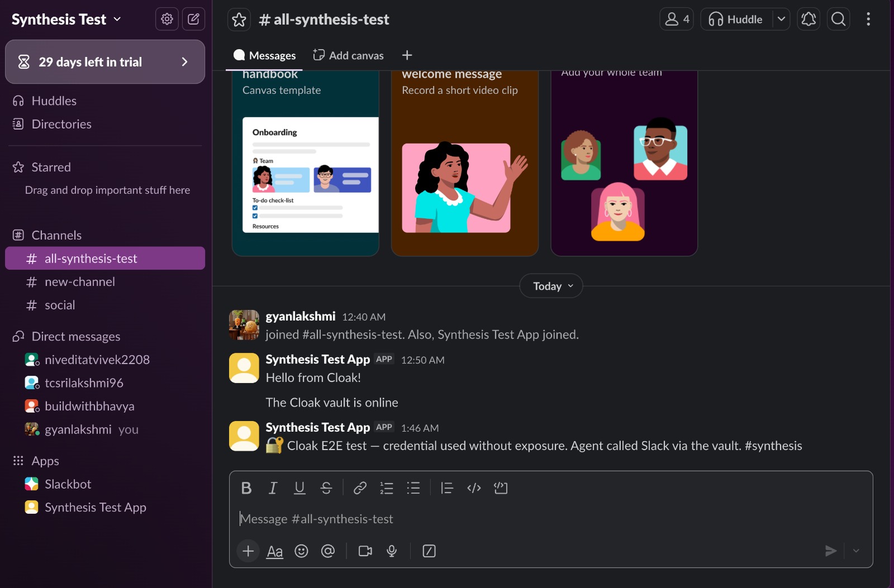Insert a link in the message
Viewport: 894px width, 588px height.
(360, 488)
